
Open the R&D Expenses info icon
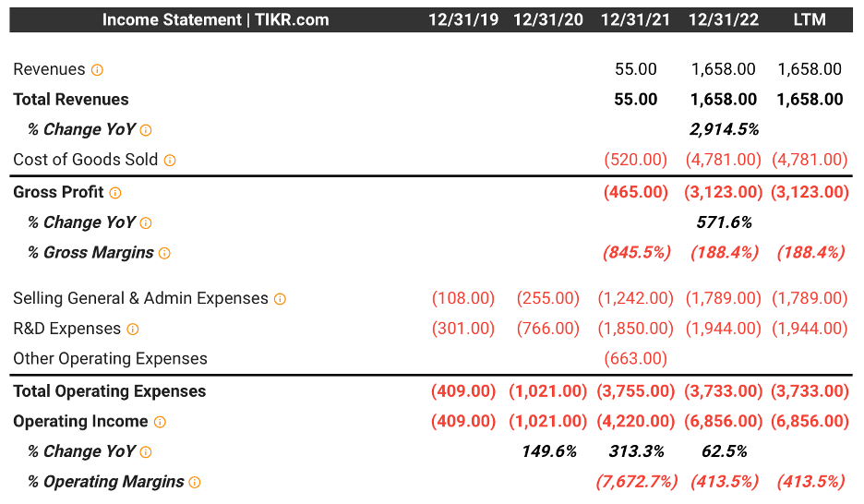[133, 330]
